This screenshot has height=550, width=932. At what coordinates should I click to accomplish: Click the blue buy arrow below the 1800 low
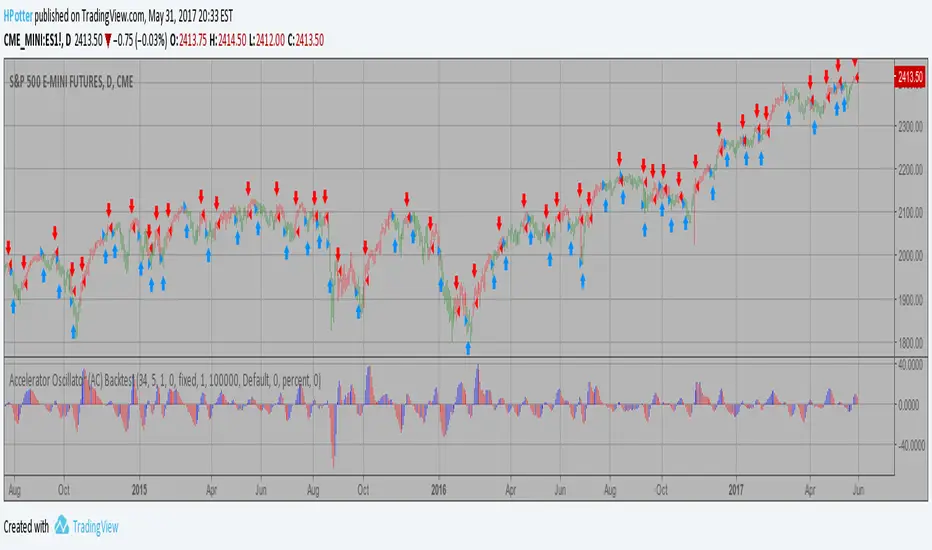[x=468, y=348]
